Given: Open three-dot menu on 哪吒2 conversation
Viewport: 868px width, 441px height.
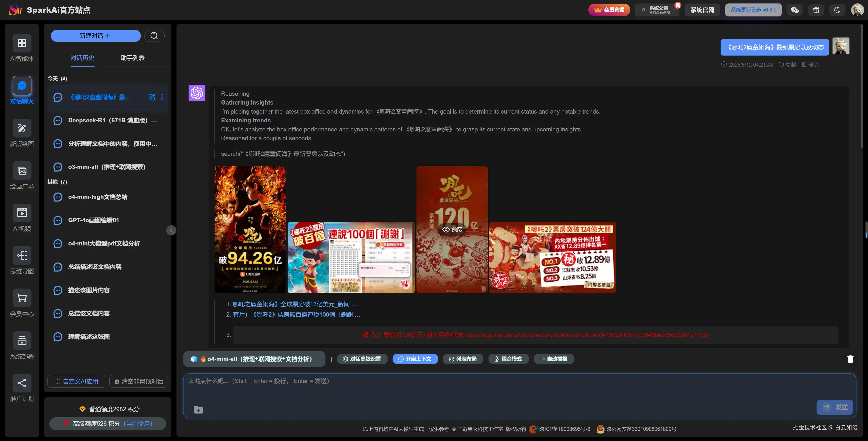Looking at the screenshot, I should click(x=162, y=97).
